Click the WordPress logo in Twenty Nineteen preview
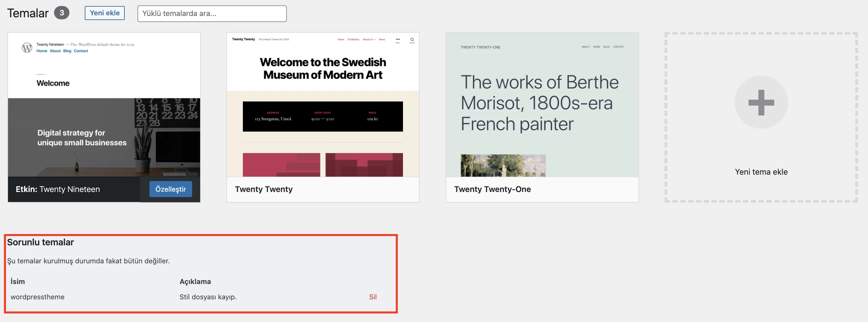 click(27, 47)
